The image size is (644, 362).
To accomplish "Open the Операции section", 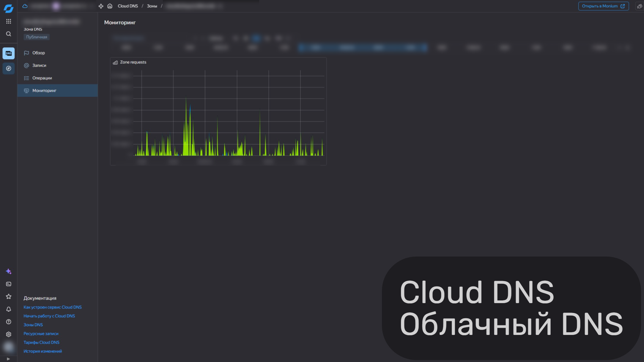I will point(57,78).
